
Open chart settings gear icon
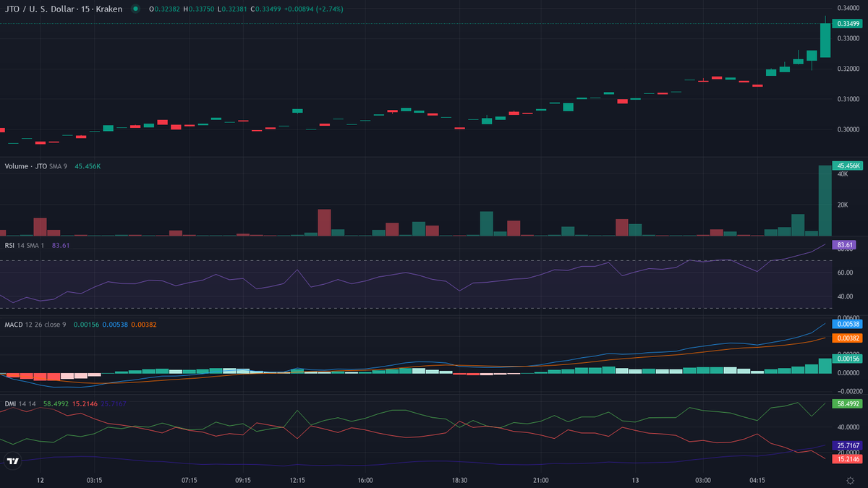[x=850, y=480]
